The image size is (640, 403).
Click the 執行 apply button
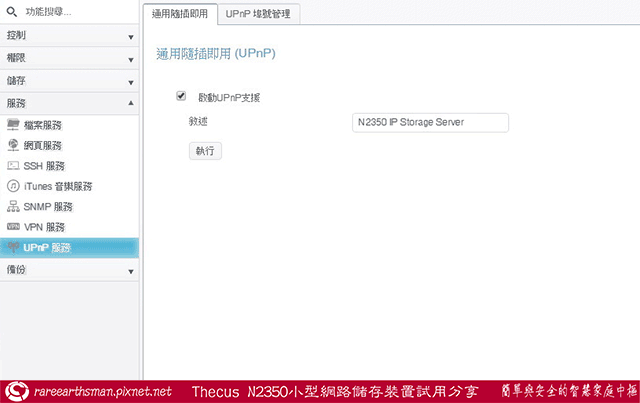[x=205, y=151]
